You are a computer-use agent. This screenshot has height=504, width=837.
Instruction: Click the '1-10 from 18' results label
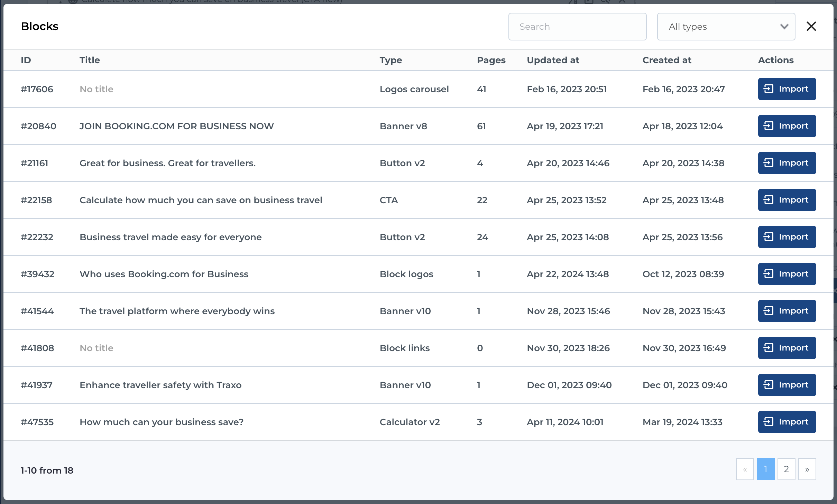[x=47, y=470]
